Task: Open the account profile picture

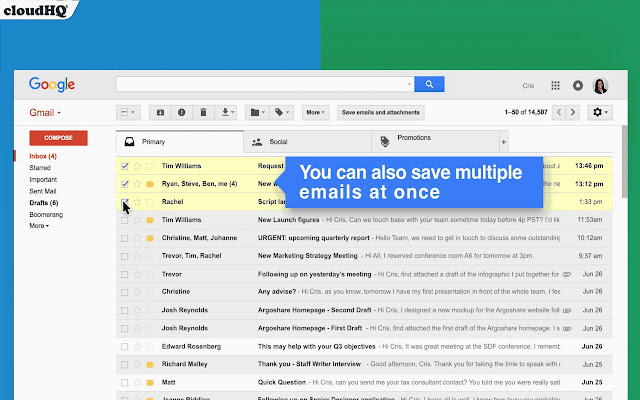Action: click(600, 86)
